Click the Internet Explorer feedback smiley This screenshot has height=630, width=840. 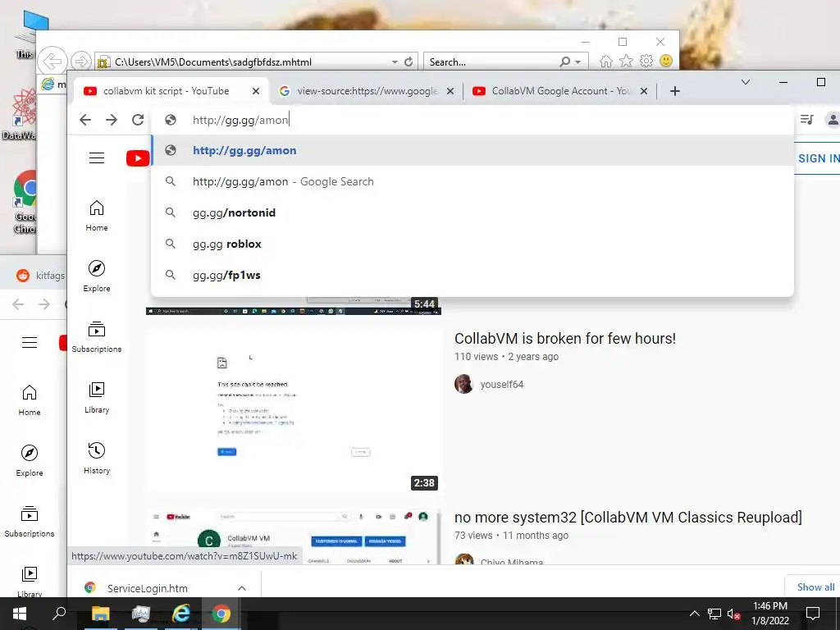(666, 61)
